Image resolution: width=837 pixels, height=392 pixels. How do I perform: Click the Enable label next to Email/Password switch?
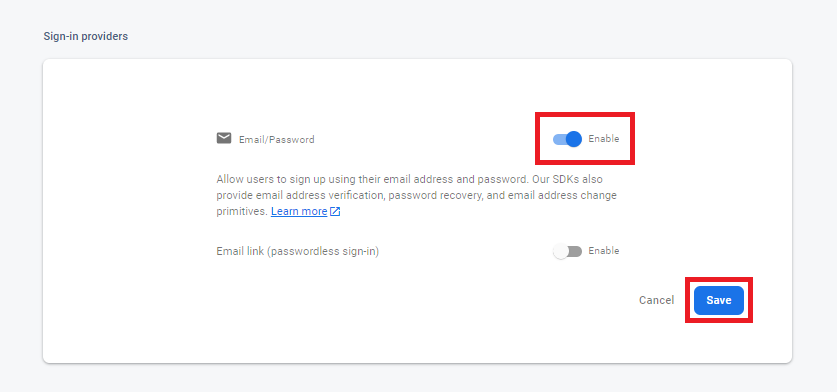click(x=604, y=139)
